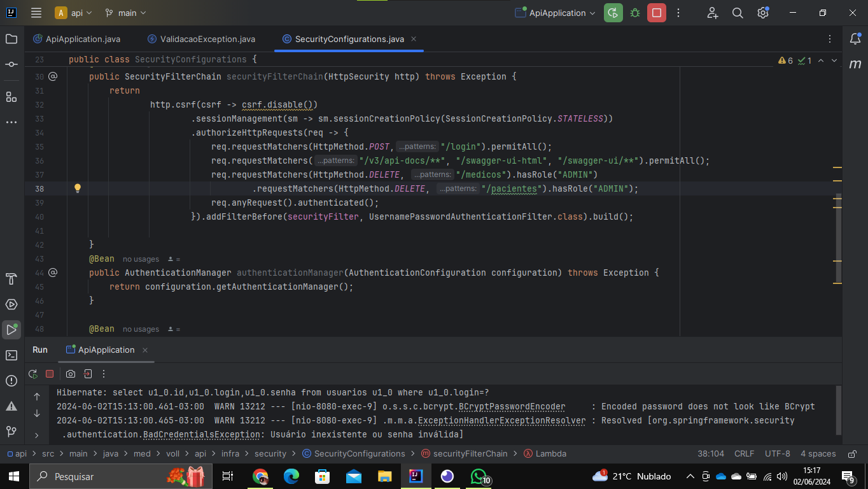868x489 pixels.
Task: Click gutter bean icon on line 44
Action: point(53,273)
